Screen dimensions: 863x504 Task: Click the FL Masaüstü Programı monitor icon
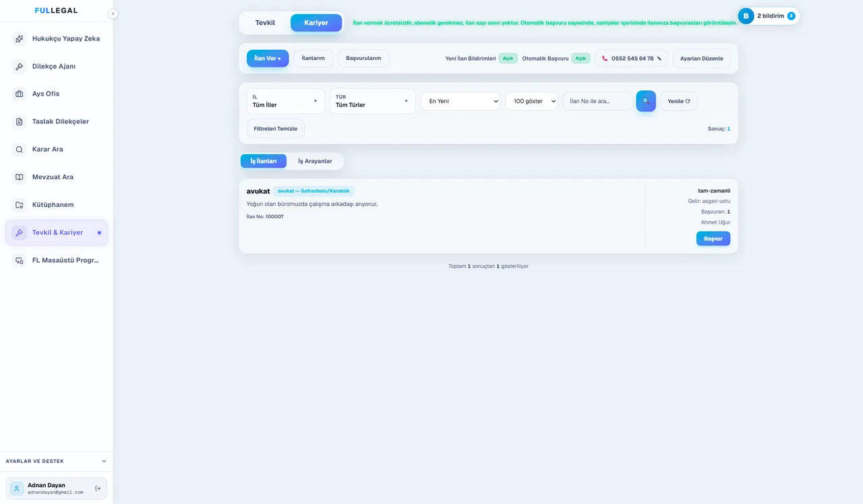(x=19, y=260)
